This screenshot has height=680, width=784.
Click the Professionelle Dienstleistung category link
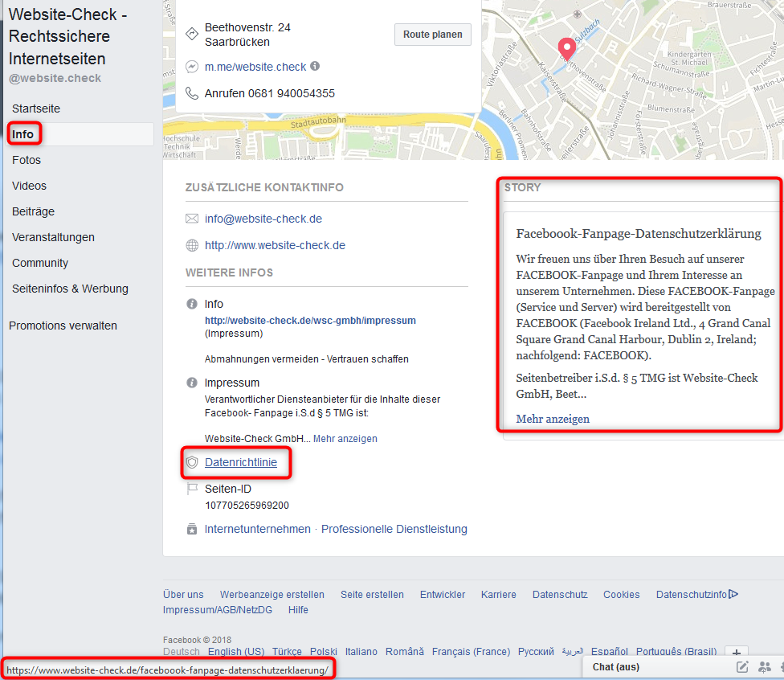click(394, 529)
